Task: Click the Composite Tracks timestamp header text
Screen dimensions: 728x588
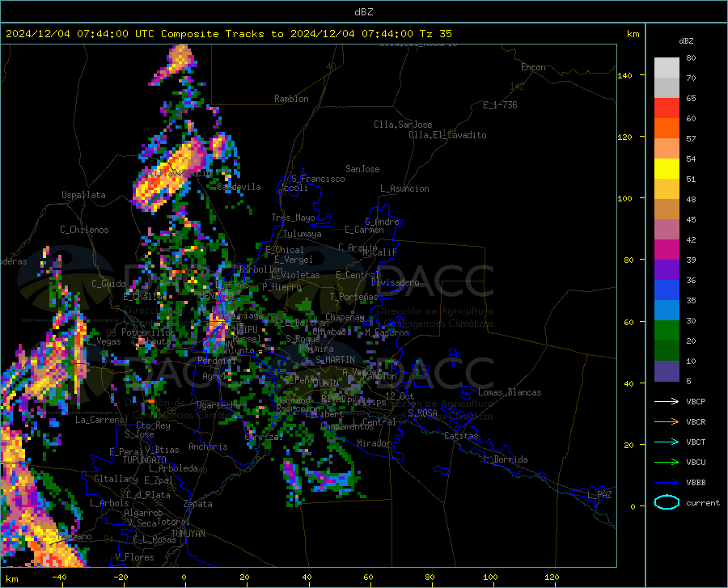Action: tap(229, 34)
